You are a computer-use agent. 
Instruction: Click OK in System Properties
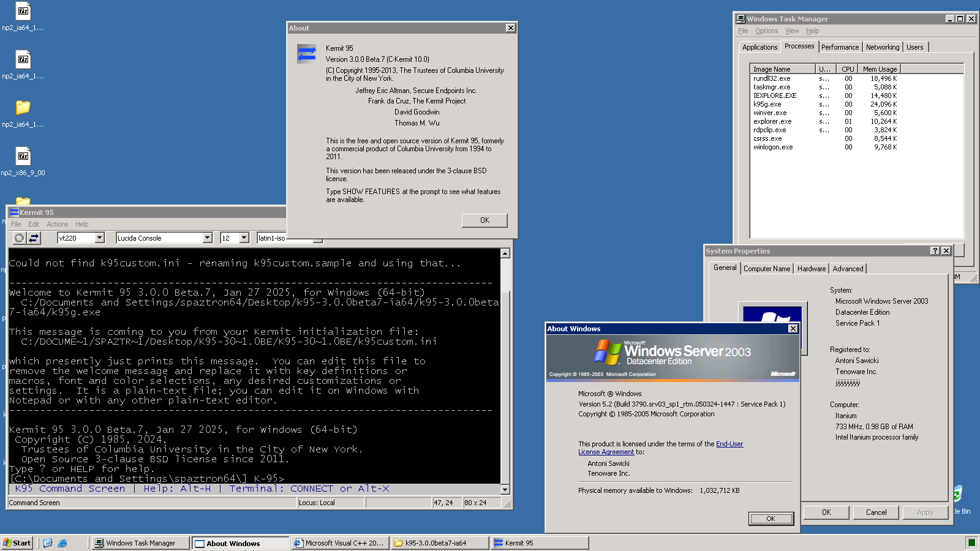pyautogui.click(x=826, y=512)
